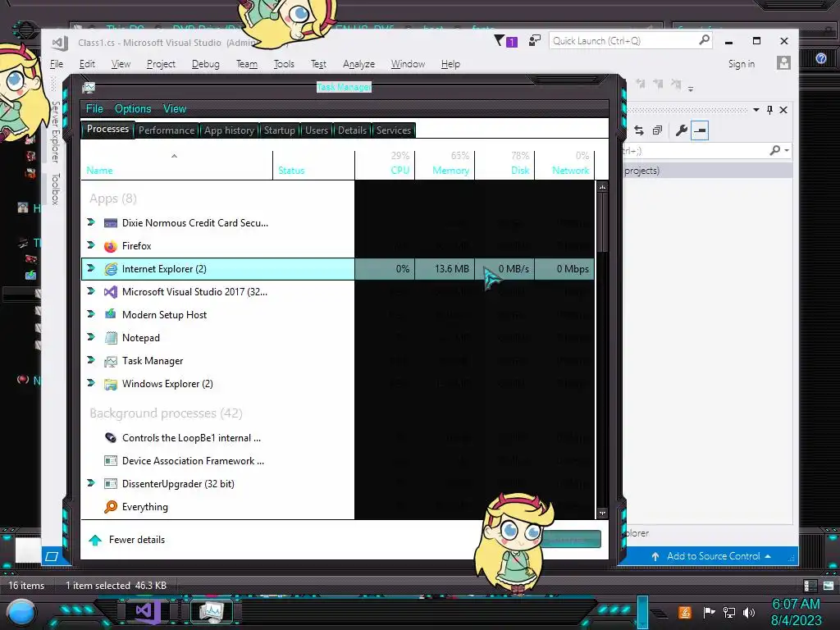Viewport: 840px width, 630px height.
Task: Open the Analyze menu in Visual Studio
Action: 358,64
